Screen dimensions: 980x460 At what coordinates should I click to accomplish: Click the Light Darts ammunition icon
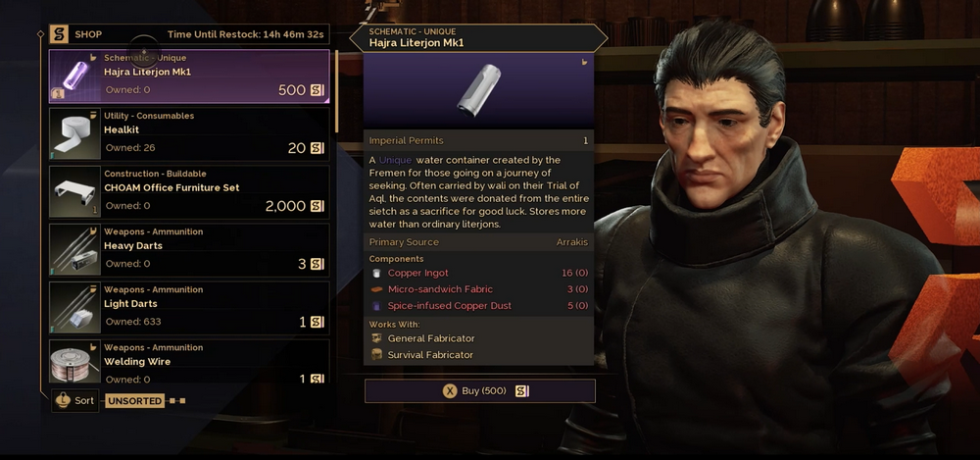point(75,308)
